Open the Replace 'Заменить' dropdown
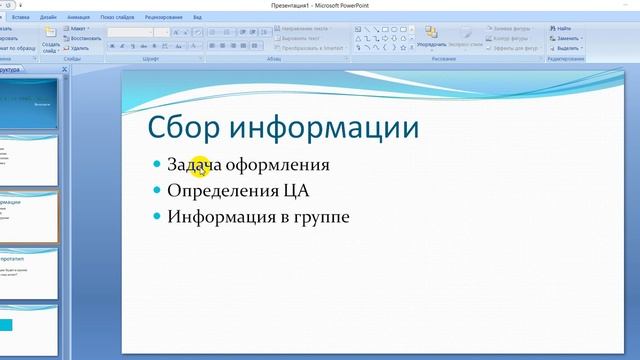The width and height of the screenshot is (640, 360). tap(566, 38)
